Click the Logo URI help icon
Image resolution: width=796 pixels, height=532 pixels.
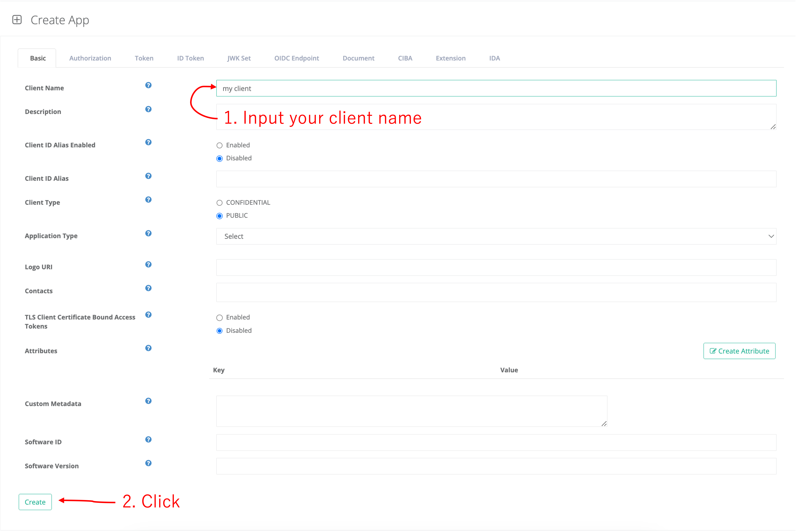[x=148, y=264]
